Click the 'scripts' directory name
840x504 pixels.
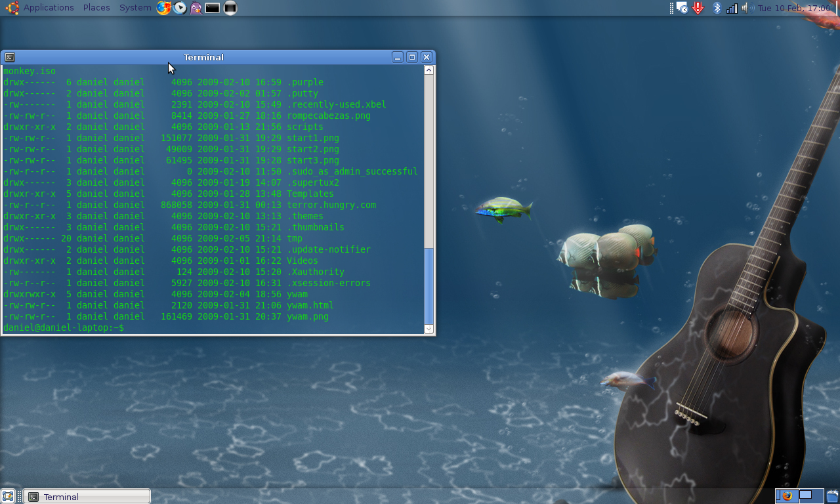pyautogui.click(x=305, y=127)
